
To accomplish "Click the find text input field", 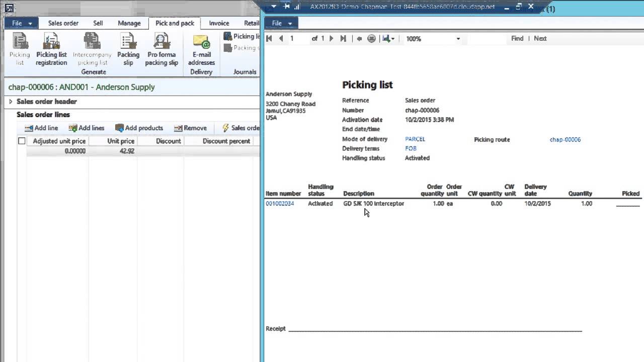I will 487,38.
